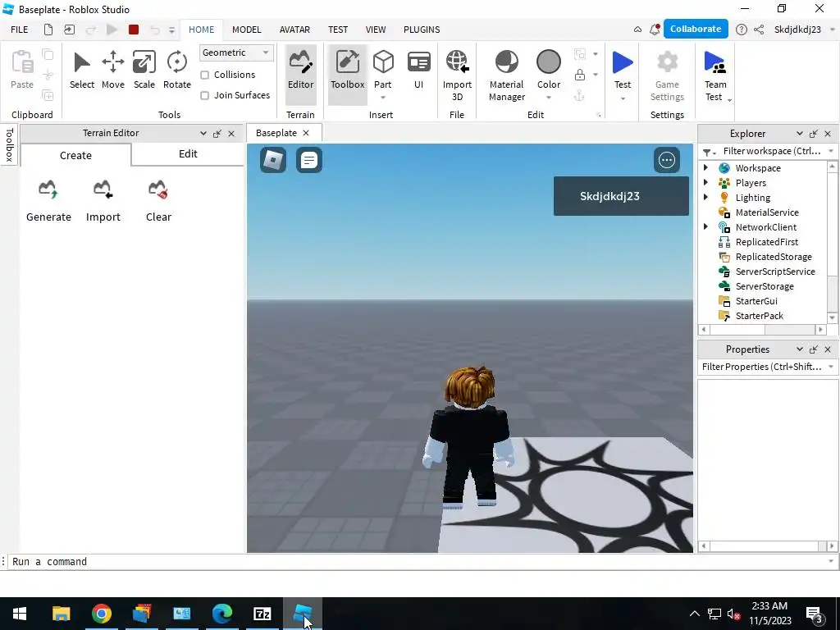Switch to the TEST ribbon tab
Screen dimensions: 840x630
point(337,30)
